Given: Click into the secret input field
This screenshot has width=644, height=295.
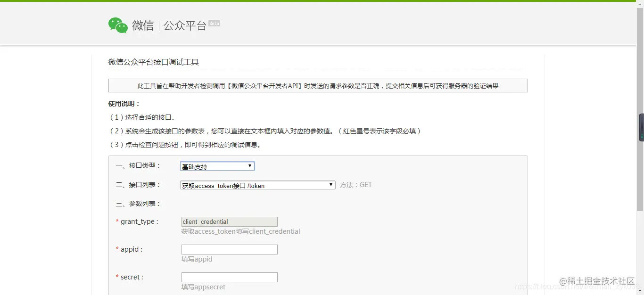Looking at the screenshot, I should (x=230, y=277).
